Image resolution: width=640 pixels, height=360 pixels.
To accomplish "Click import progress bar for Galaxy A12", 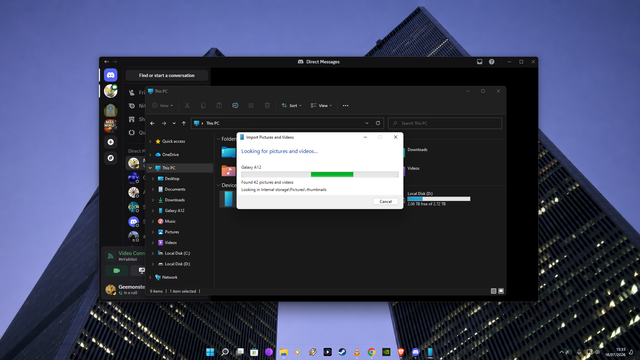I will click(x=320, y=174).
